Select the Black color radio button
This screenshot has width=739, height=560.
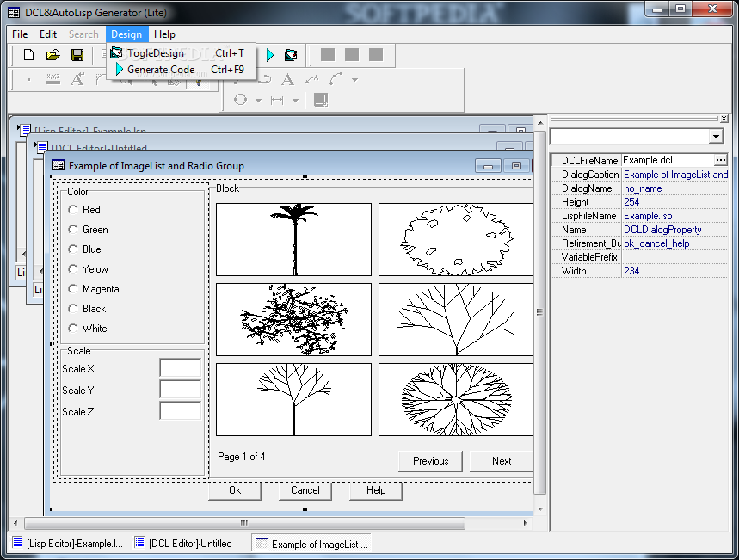72,308
